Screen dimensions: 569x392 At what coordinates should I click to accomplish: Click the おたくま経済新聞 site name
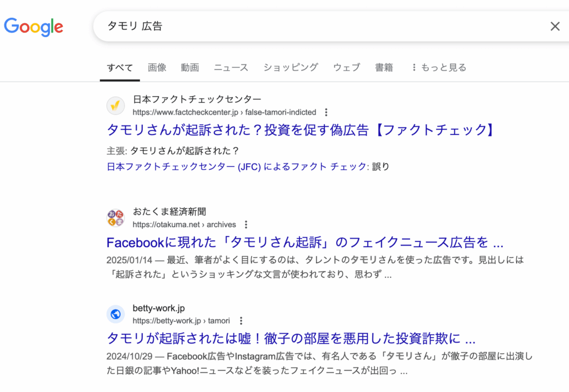(169, 212)
